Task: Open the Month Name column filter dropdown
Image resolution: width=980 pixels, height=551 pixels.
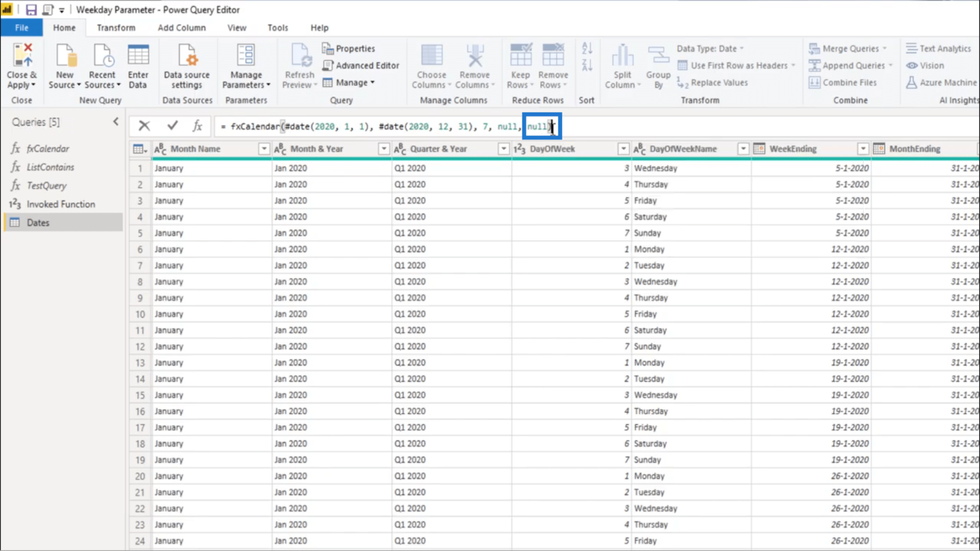Action: pos(264,149)
